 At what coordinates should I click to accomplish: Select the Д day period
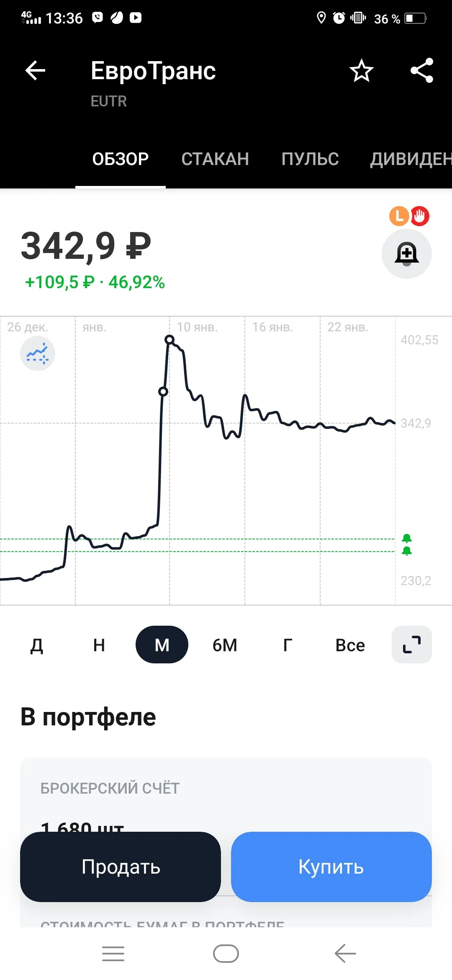click(x=37, y=645)
